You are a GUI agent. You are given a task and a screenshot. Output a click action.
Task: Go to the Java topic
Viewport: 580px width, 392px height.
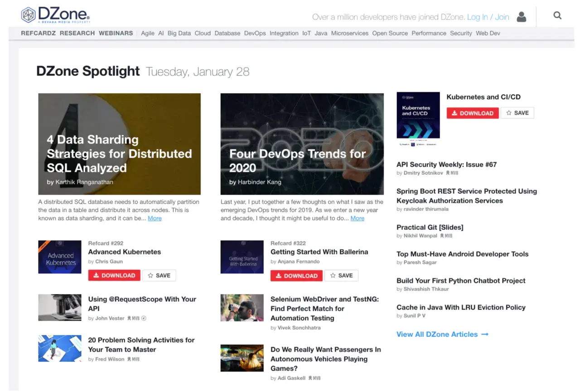tap(321, 33)
